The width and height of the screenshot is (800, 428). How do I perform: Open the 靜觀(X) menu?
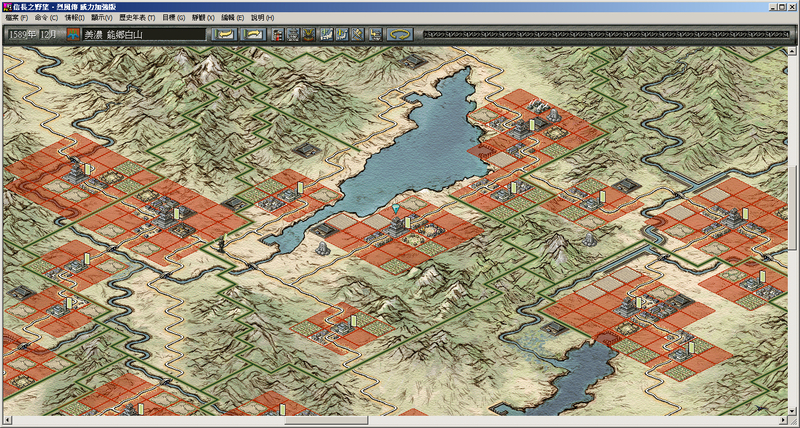tap(203, 17)
